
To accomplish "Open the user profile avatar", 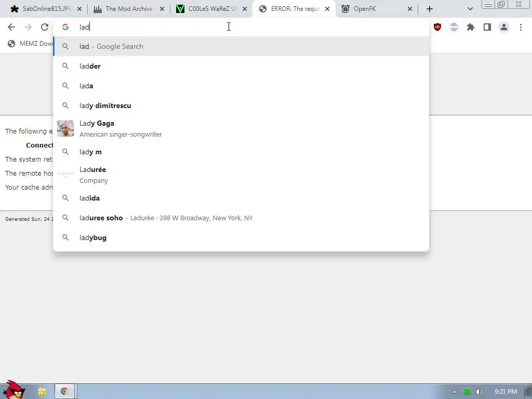I will point(504,27).
